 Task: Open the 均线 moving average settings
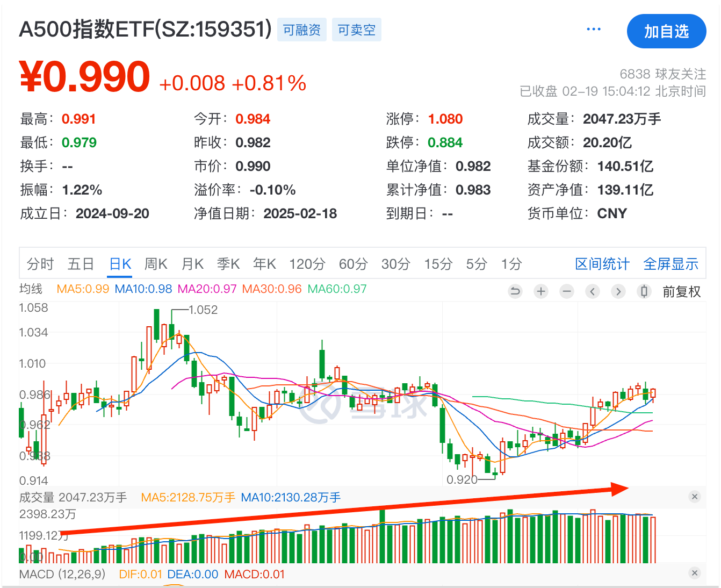pyautogui.click(x=31, y=289)
